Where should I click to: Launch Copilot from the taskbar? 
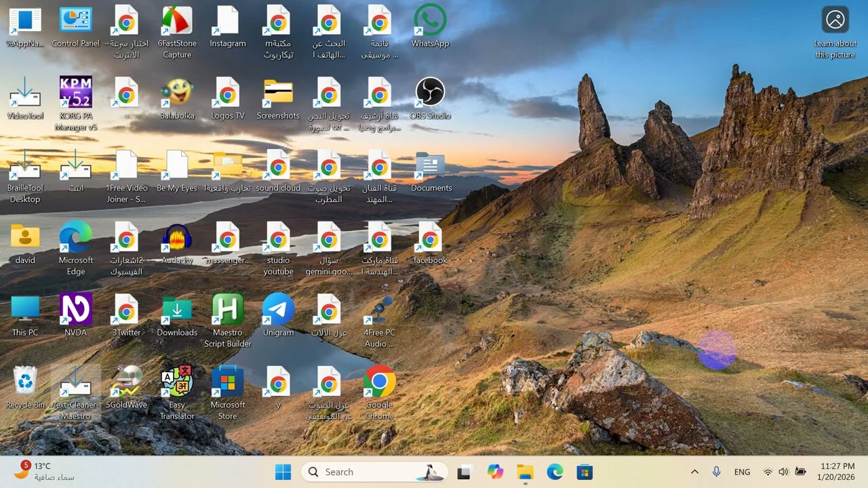click(x=496, y=472)
